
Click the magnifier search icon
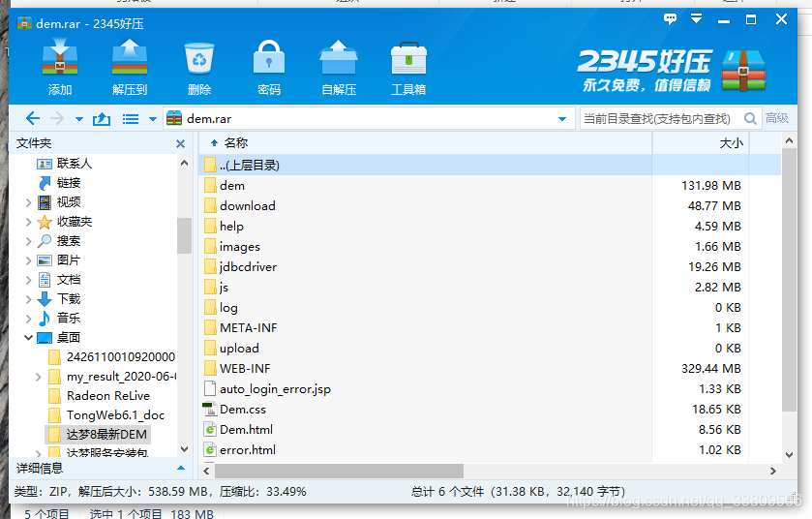(x=750, y=118)
